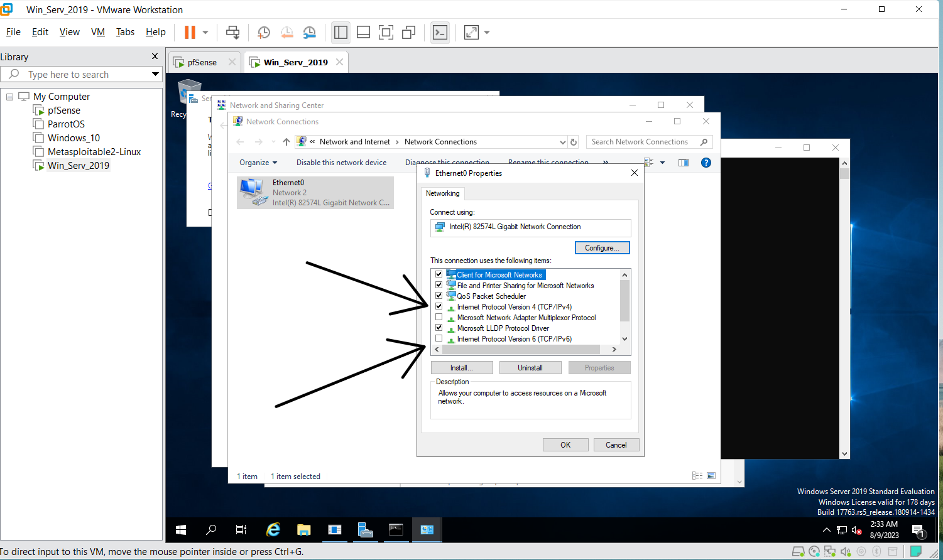Send Ctrl+Alt+Del to the virtual machine
Viewport: 943px width, 560px height.
click(232, 32)
